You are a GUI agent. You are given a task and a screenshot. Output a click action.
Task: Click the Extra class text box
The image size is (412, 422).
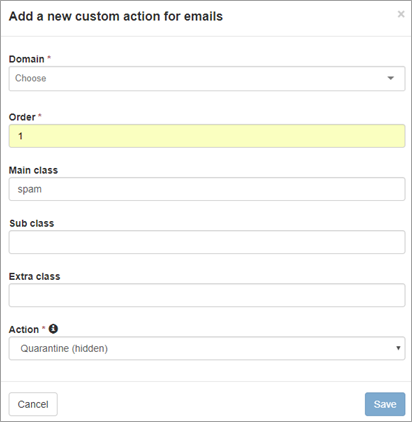point(207,295)
